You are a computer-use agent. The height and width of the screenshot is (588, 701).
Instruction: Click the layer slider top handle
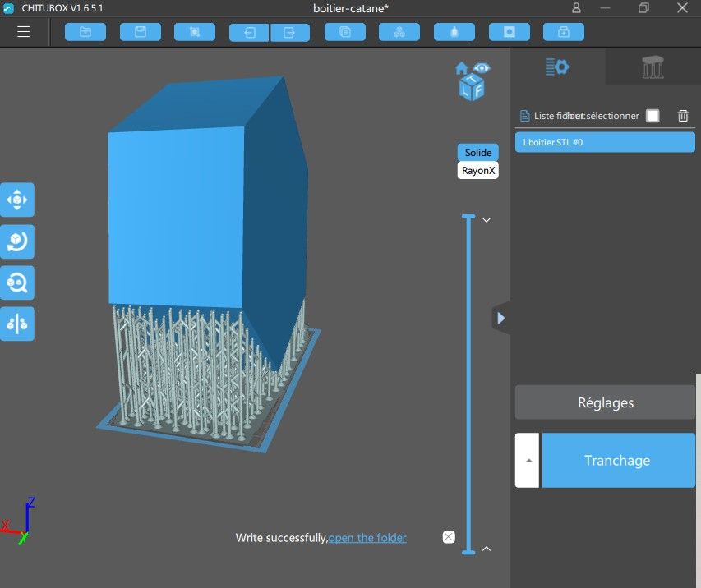(x=468, y=217)
